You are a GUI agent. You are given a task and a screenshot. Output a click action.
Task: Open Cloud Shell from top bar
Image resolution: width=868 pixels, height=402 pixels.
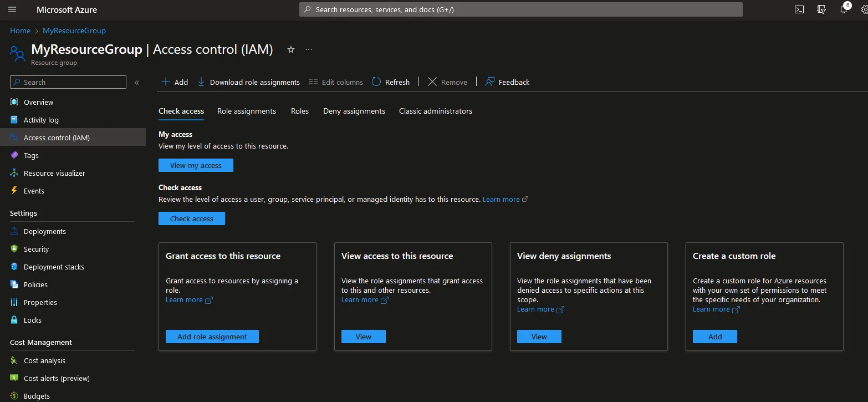click(799, 9)
